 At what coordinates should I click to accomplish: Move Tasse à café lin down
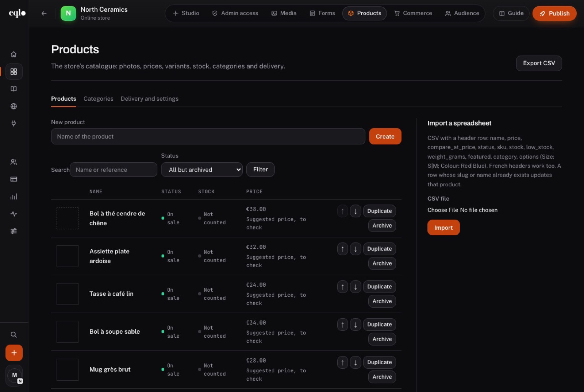(x=356, y=287)
